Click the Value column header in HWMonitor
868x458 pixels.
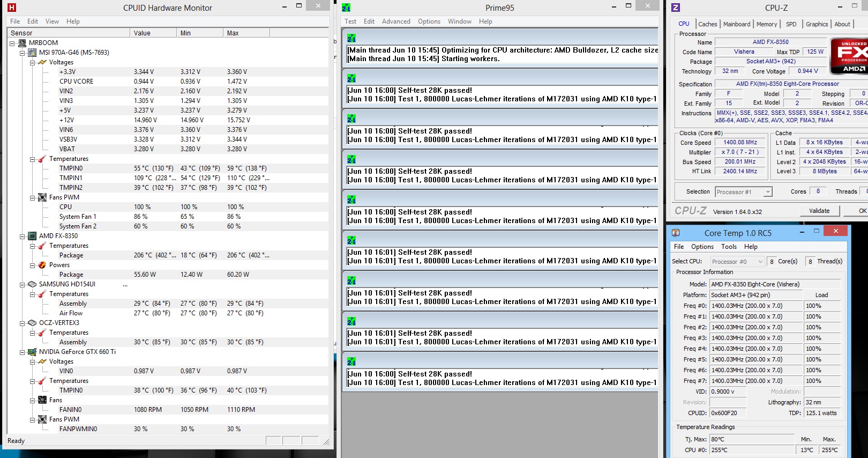153,33
